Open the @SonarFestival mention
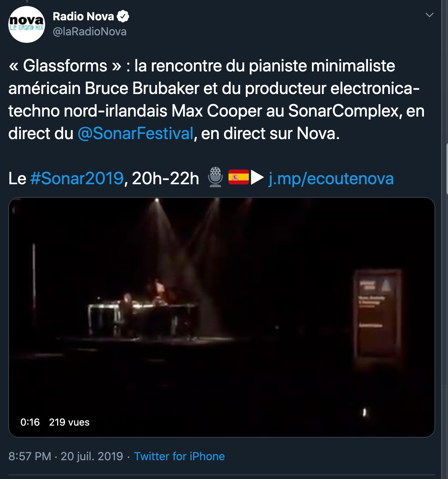Screen dimensions: 448x479 [135, 133]
